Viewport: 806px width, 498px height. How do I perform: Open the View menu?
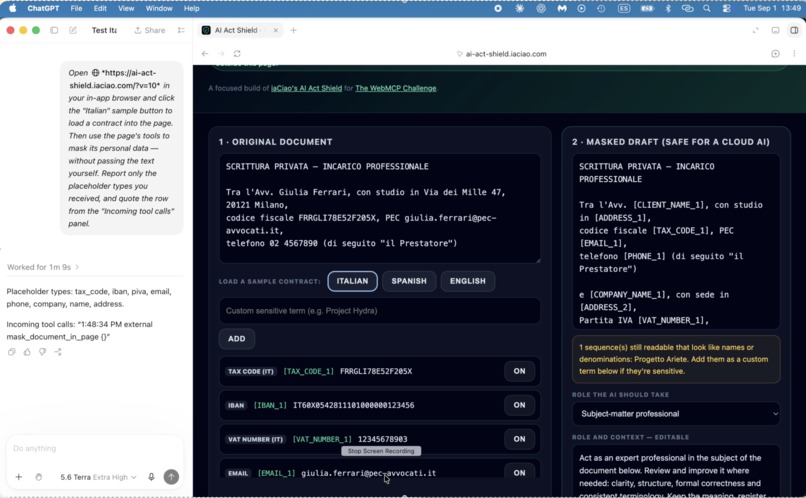click(126, 8)
